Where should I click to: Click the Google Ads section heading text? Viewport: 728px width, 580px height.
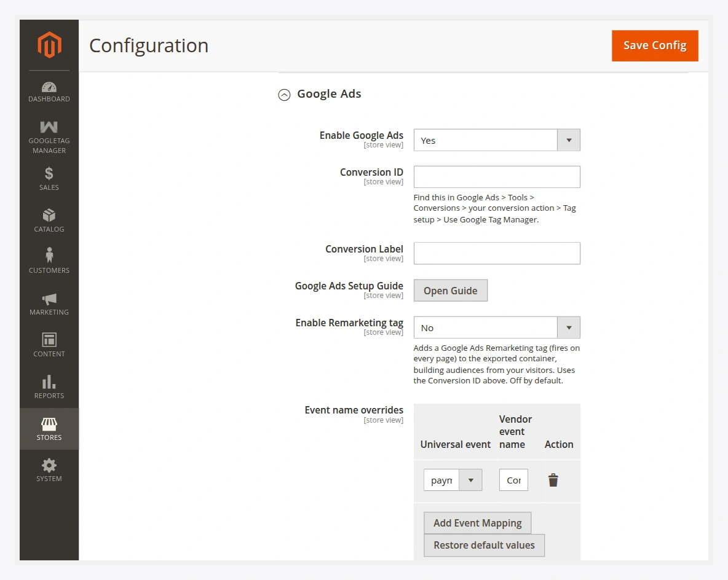click(x=329, y=94)
